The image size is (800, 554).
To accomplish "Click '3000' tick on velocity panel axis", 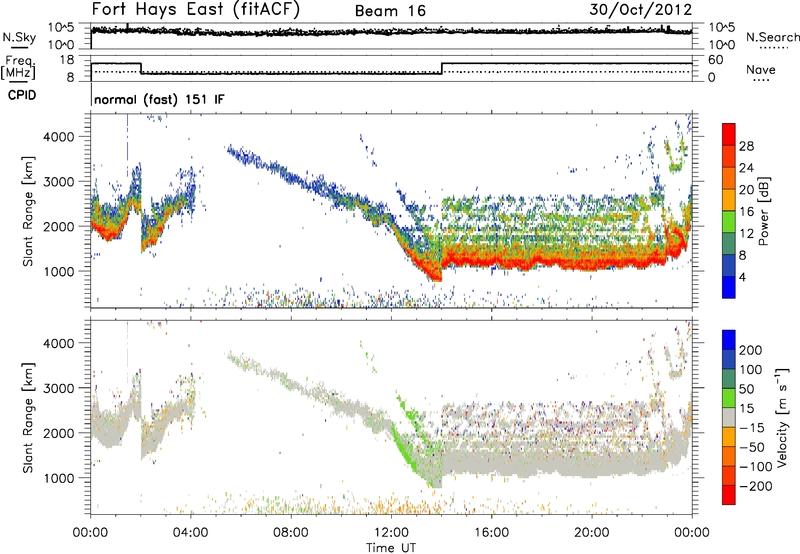I will coord(59,388).
